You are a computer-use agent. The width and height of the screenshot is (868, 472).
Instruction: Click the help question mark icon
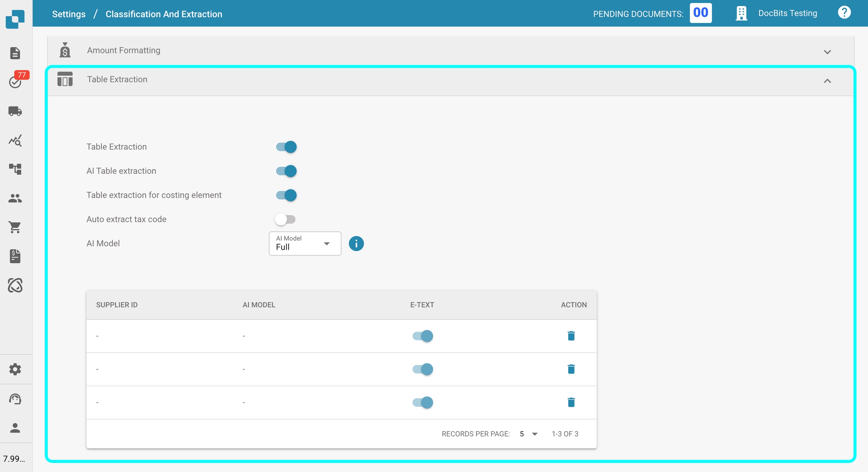pos(844,13)
